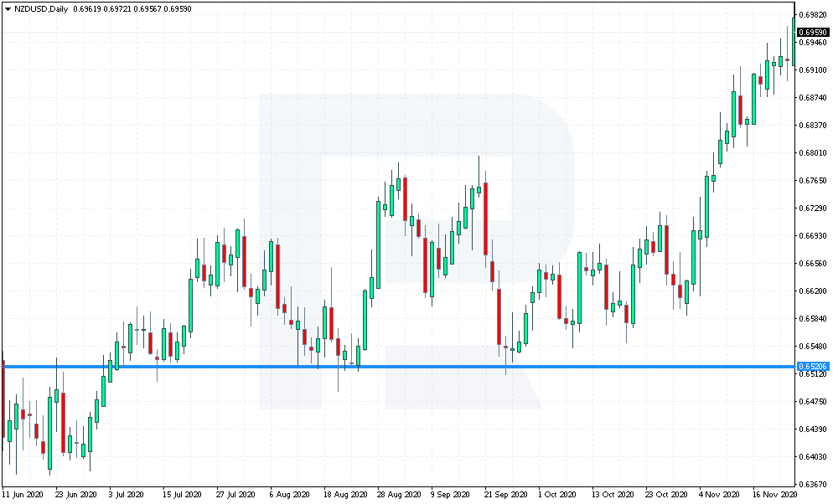The height and width of the screenshot is (504, 833).
Task: Click the 0.68370 price axis label
Action: pyautogui.click(x=814, y=126)
